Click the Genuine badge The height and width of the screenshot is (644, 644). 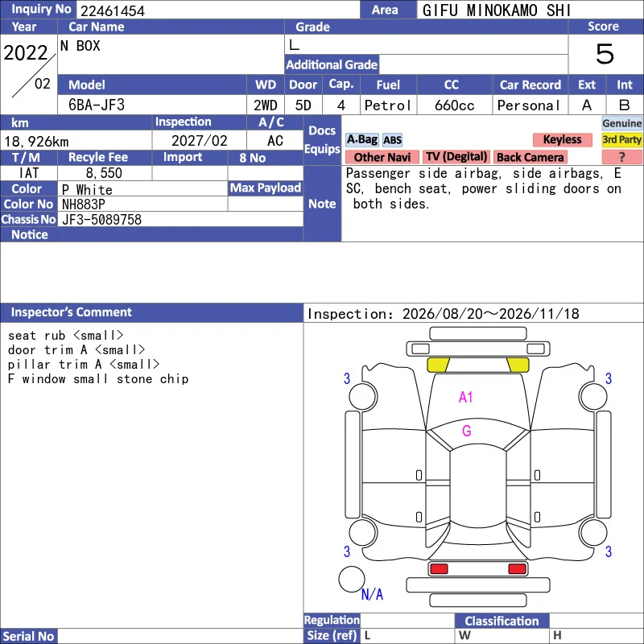click(621, 123)
